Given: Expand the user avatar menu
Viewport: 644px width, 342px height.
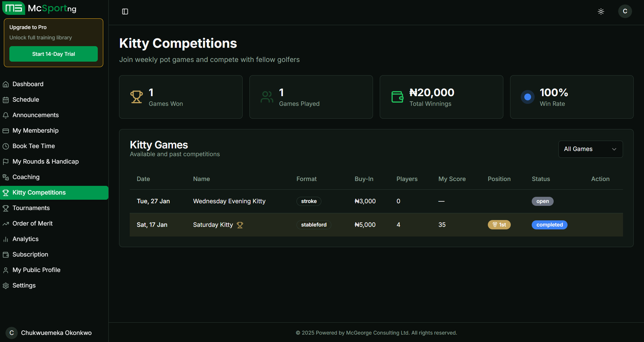Looking at the screenshot, I should (625, 11).
